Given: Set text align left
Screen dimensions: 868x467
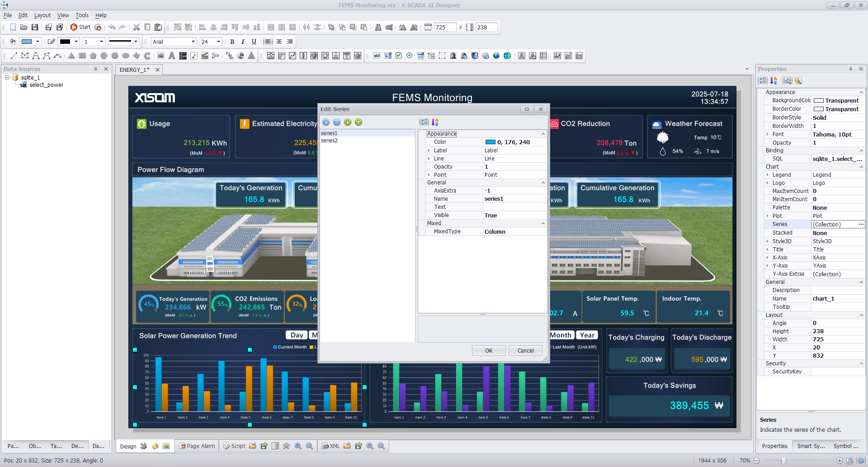Looking at the screenshot, I should (x=268, y=42).
